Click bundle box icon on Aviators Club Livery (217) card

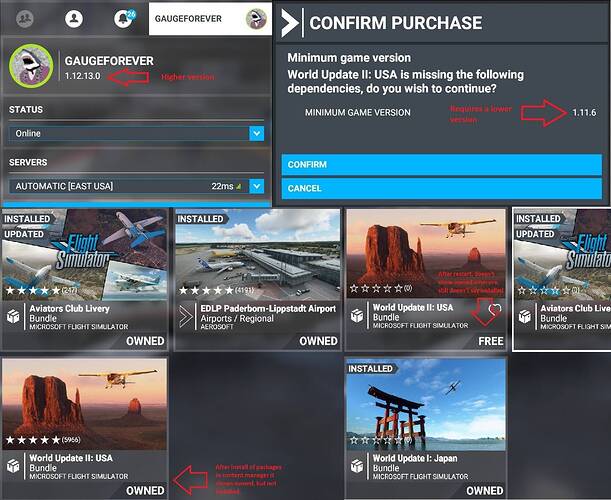click(x=13, y=316)
